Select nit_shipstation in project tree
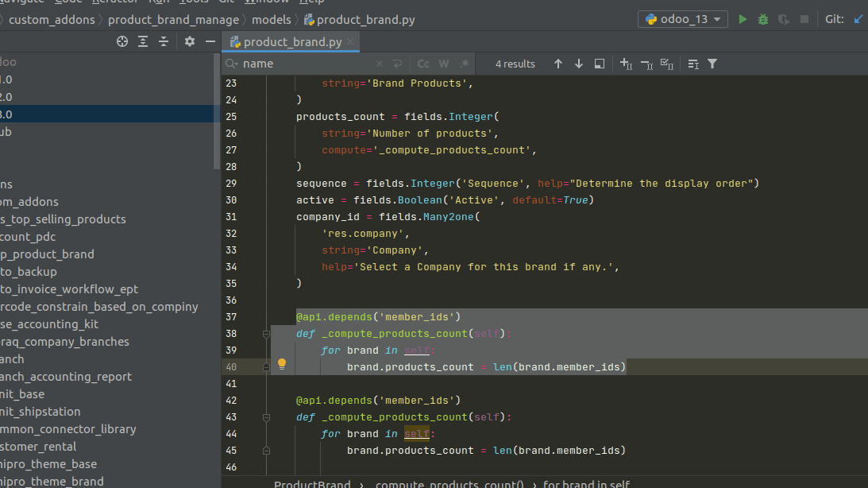Screen dimensions: 868x488 (40, 412)
